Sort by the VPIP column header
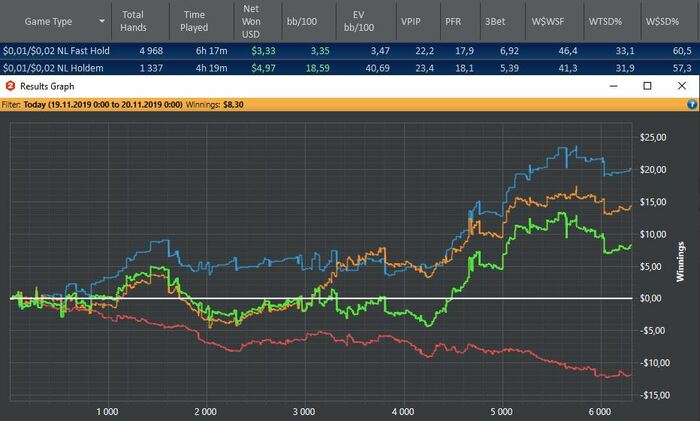700x421 pixels. 411,21
